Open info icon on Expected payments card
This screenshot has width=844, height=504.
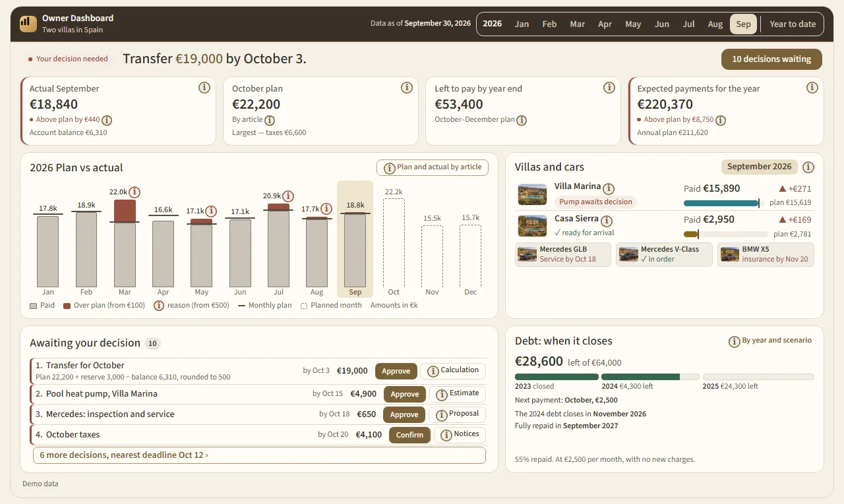(x=812, y=88)
